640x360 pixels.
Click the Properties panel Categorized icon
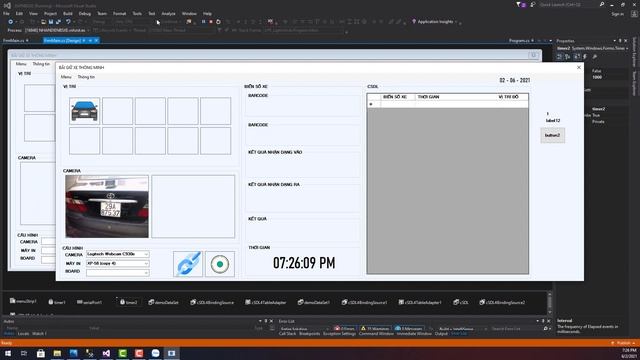(x=560, y=57)
